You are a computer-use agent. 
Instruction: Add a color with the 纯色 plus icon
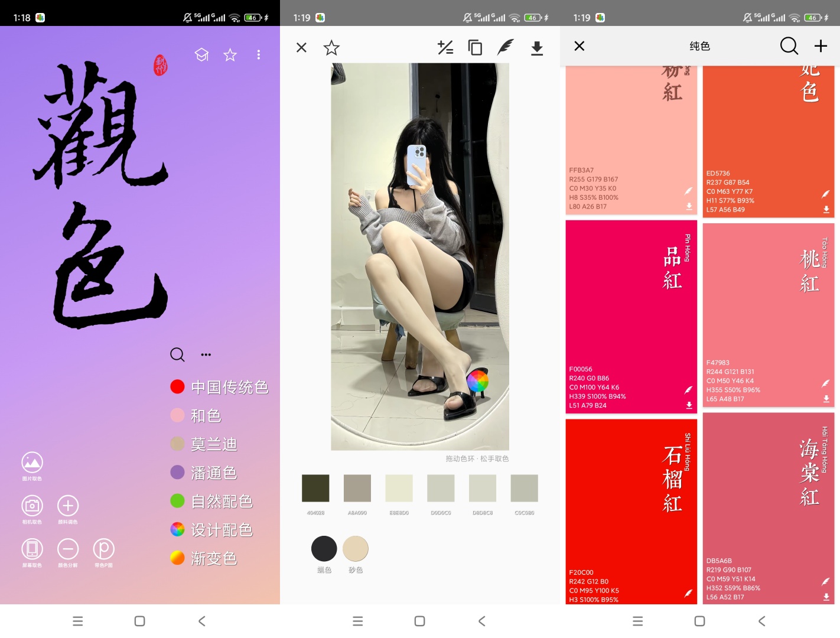821,45
